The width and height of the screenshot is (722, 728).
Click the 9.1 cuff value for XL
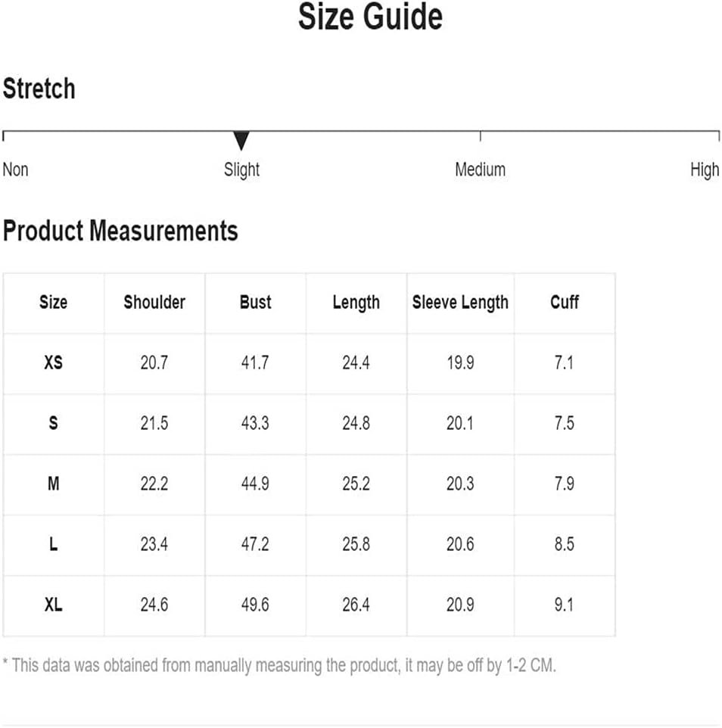pos(564,605)
